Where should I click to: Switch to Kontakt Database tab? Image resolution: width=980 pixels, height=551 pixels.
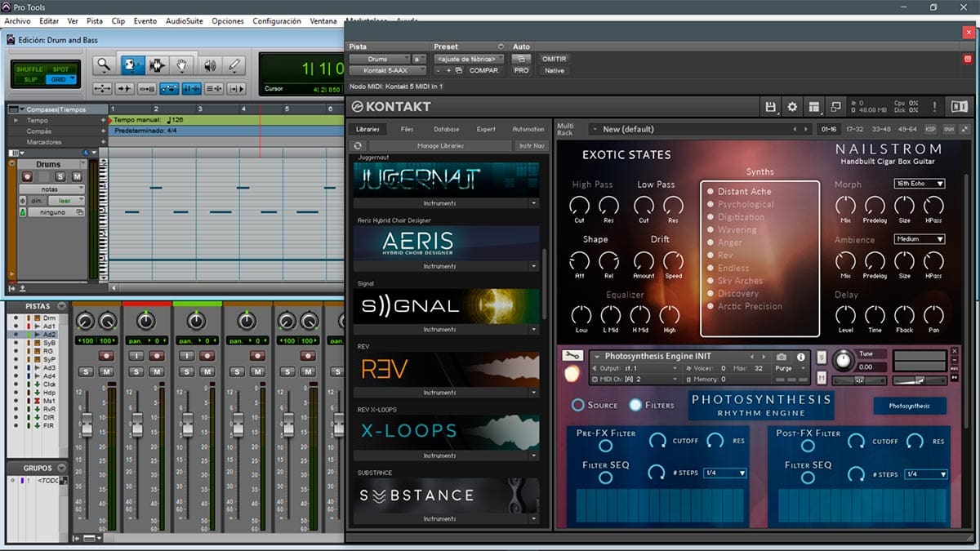coord(446,129)
